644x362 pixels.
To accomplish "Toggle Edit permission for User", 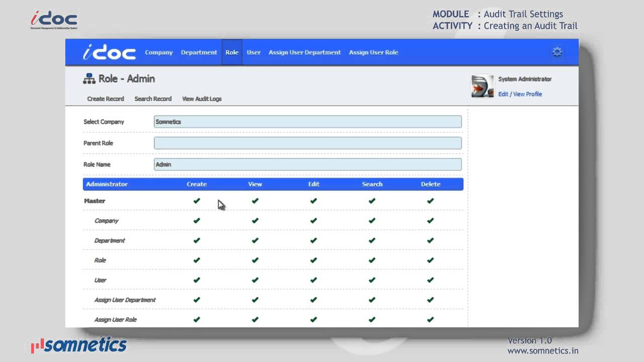I will point(313,280).
